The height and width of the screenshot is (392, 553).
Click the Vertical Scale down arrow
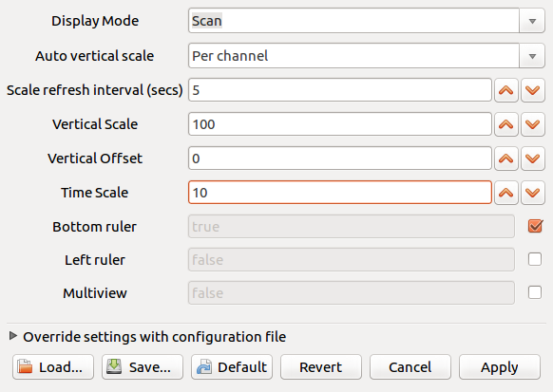pos(532,124)
